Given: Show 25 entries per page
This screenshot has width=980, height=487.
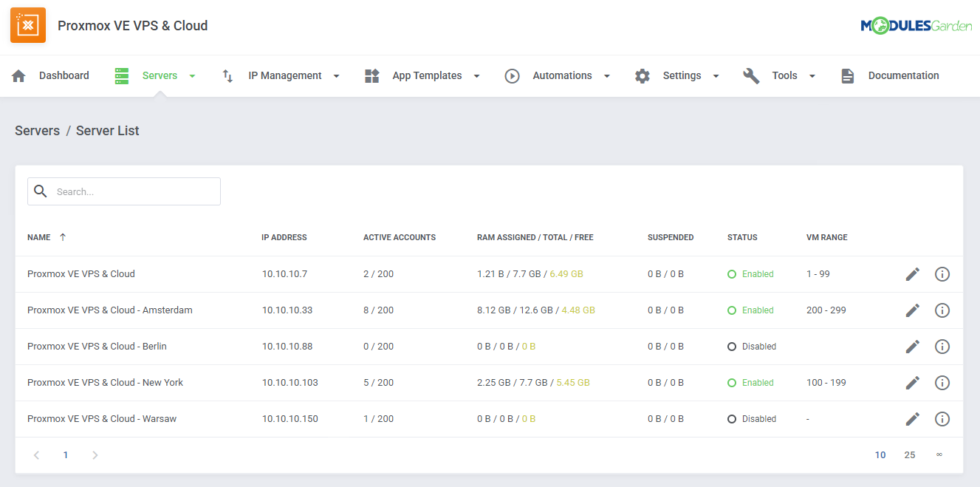Looking at the screenshot, I should (910, 455).
